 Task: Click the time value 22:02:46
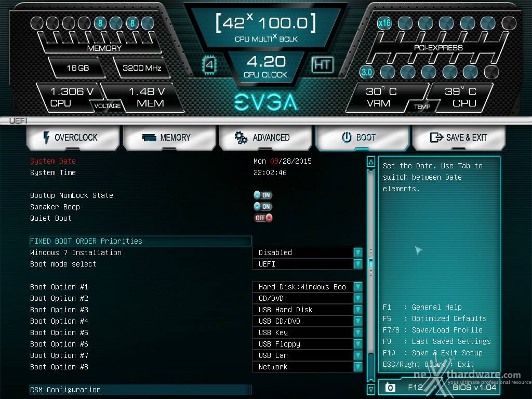pyautogui.click(x=270, y=172)
